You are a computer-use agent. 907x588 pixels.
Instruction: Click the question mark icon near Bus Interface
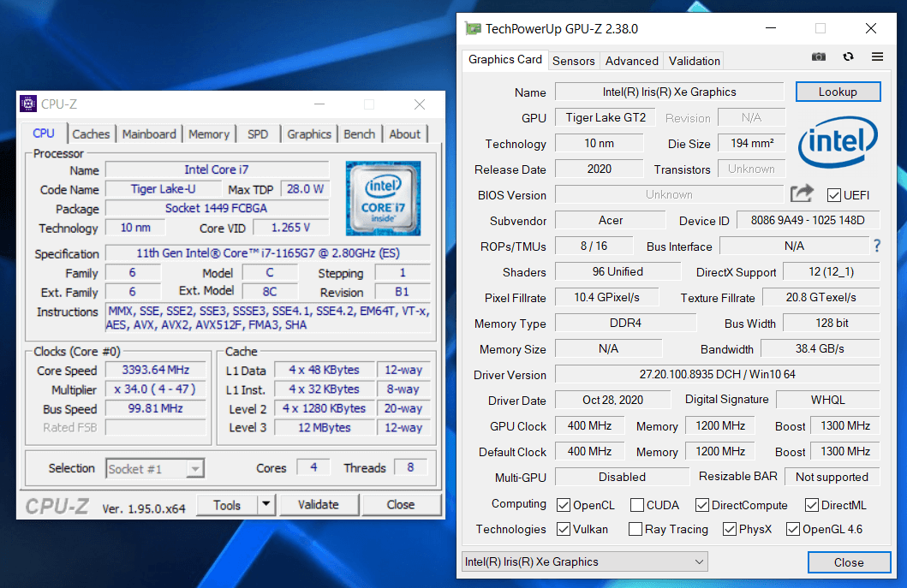click(875, 246)
